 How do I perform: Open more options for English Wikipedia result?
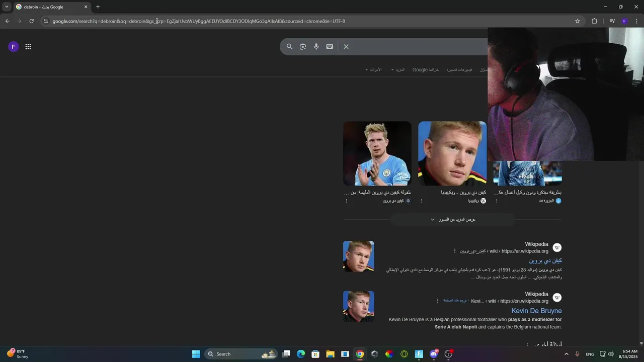pyautogui.click(x=438, y=301)
